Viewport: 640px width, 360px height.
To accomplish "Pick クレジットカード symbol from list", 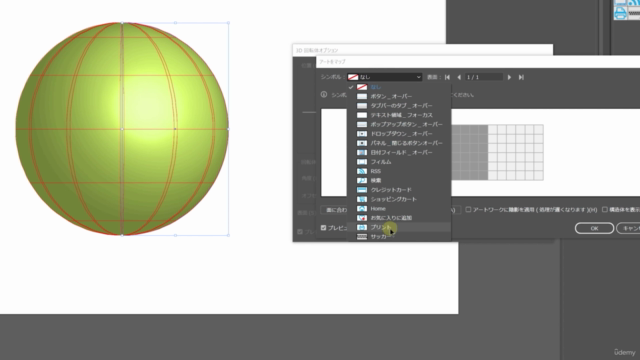I will pyautogui.click(x=399, y=190).
